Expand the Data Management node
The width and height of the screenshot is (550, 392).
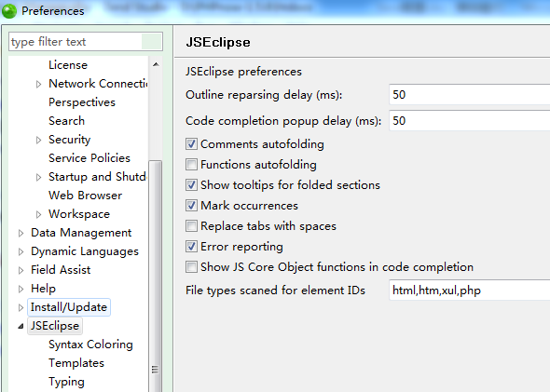pyautogui.click(x=21, y=233)
